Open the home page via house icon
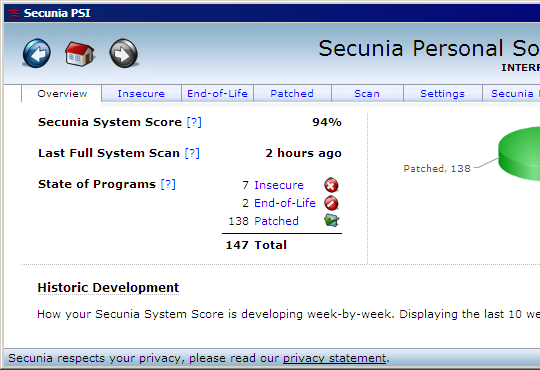540x370 pixels. [x=80, y=54]
